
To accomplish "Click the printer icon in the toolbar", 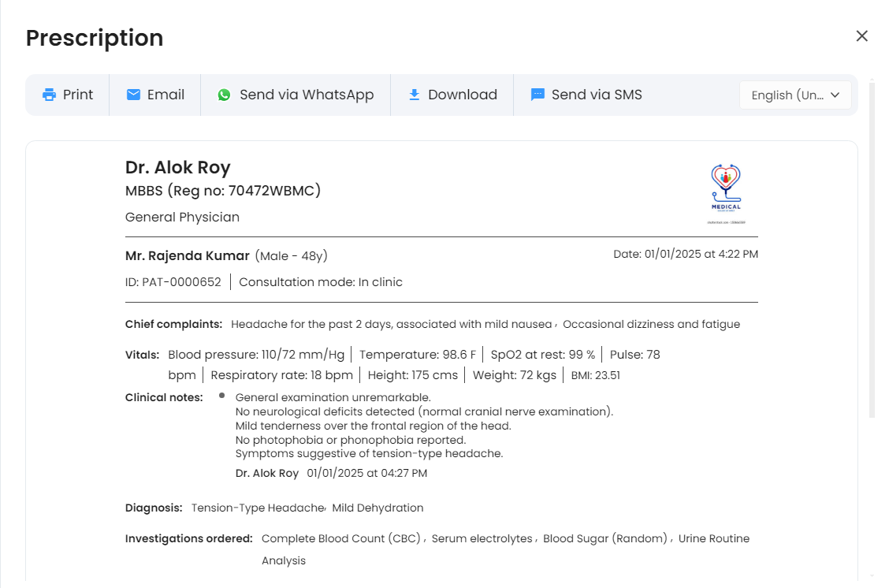I will pyautogui.click(x=49, y=95).
